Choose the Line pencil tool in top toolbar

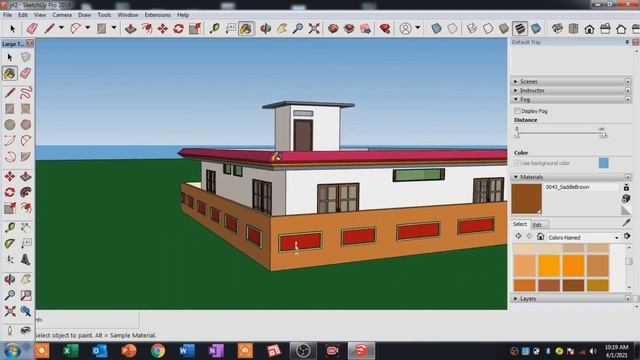point(49,29)
